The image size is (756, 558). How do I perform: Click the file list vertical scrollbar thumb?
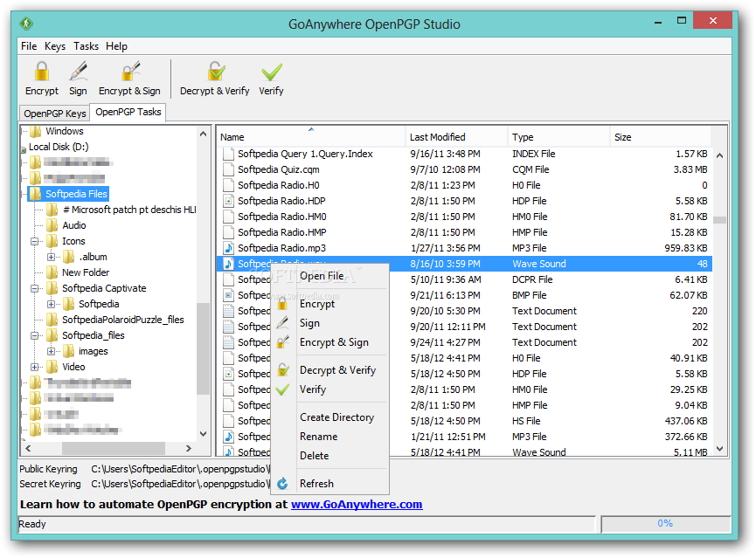point(719,220)
